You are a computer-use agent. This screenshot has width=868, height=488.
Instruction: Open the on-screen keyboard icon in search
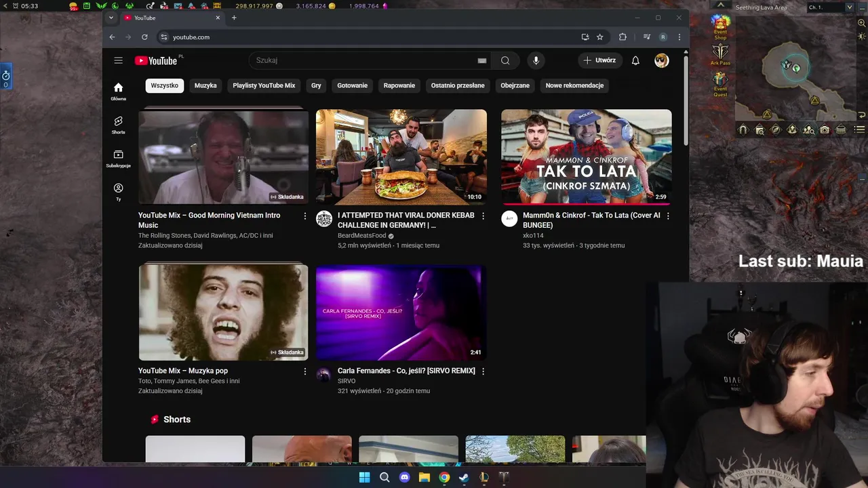coord(482,60)
